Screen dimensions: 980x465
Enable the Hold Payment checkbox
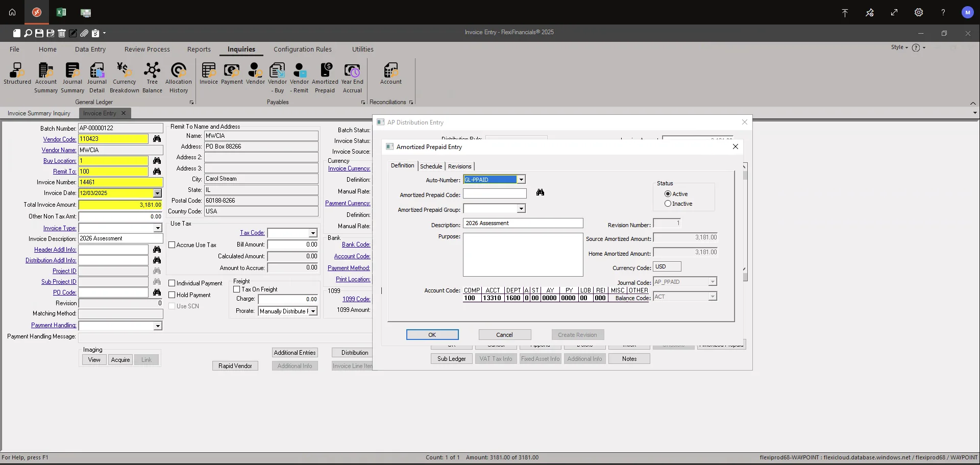pos(173,295)
